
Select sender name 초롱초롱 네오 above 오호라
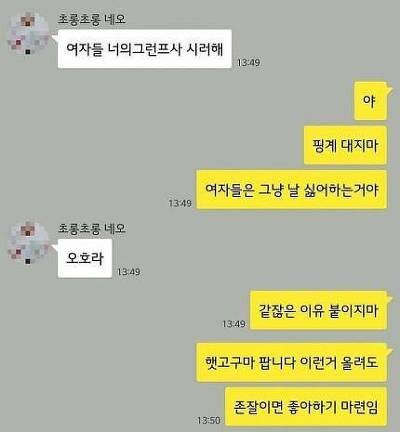tap(92, 228)
